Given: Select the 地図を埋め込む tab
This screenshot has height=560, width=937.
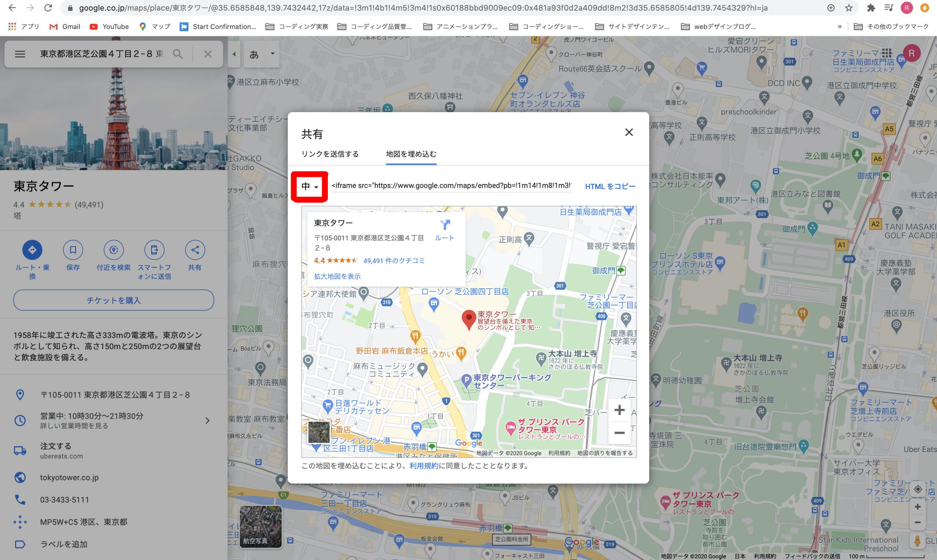Looking at the screenshot, I should click(411, 154).
